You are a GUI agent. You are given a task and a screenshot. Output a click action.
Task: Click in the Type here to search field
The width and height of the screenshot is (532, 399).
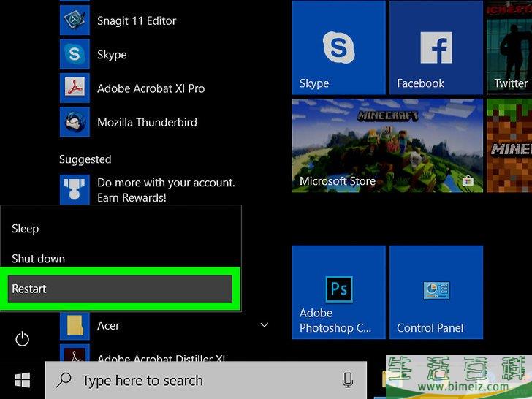205,380
